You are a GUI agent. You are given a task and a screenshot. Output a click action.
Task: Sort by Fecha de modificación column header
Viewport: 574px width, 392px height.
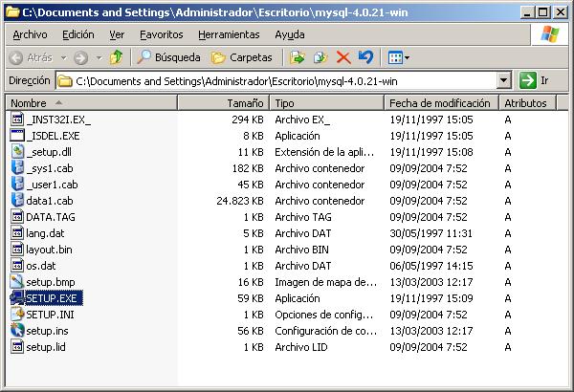click(441, 102)
